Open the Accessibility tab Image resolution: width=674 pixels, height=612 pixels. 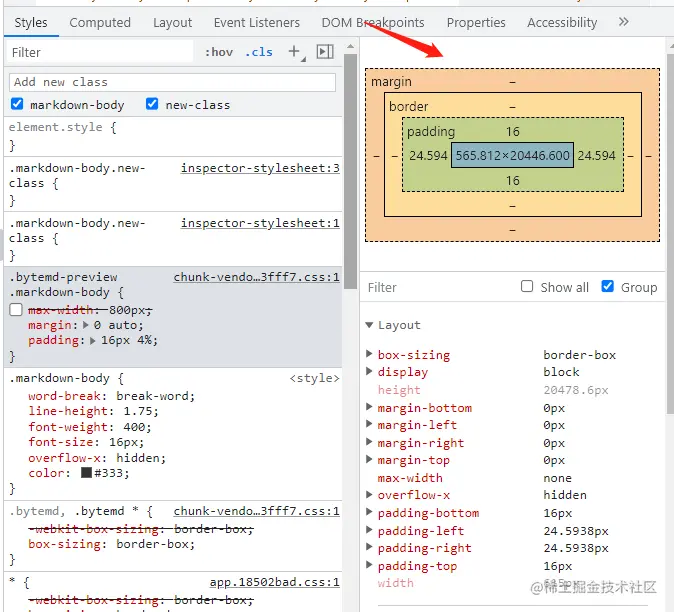[562, 22]
